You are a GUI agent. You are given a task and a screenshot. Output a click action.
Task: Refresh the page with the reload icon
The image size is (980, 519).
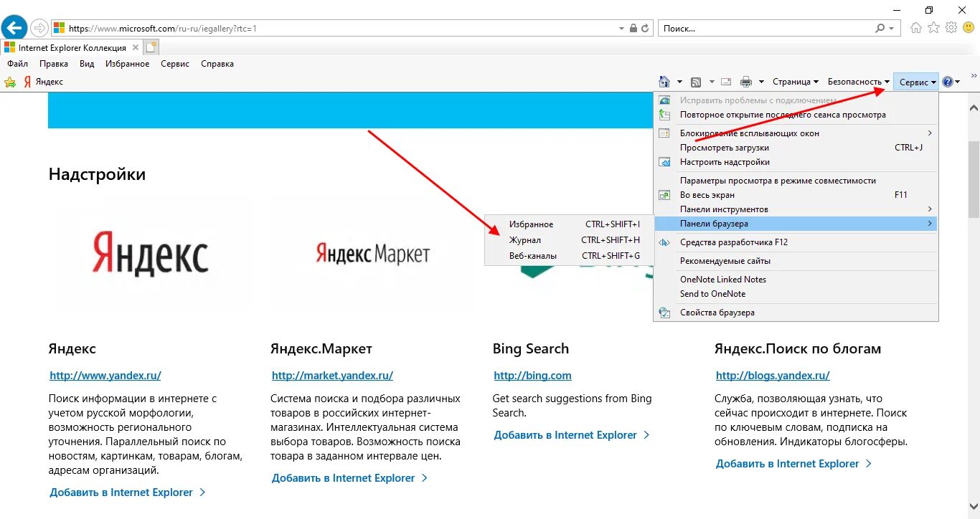[x=645, y=29]
